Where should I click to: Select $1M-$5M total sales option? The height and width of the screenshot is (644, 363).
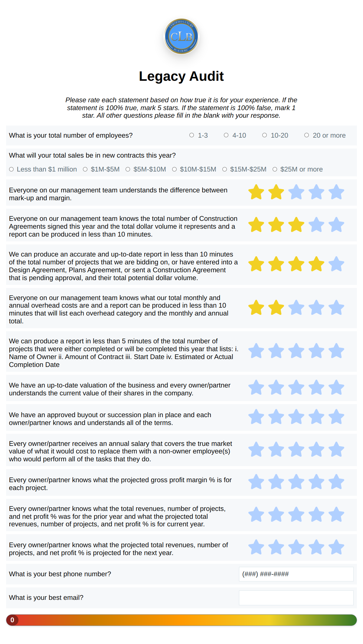coord(85,169)
